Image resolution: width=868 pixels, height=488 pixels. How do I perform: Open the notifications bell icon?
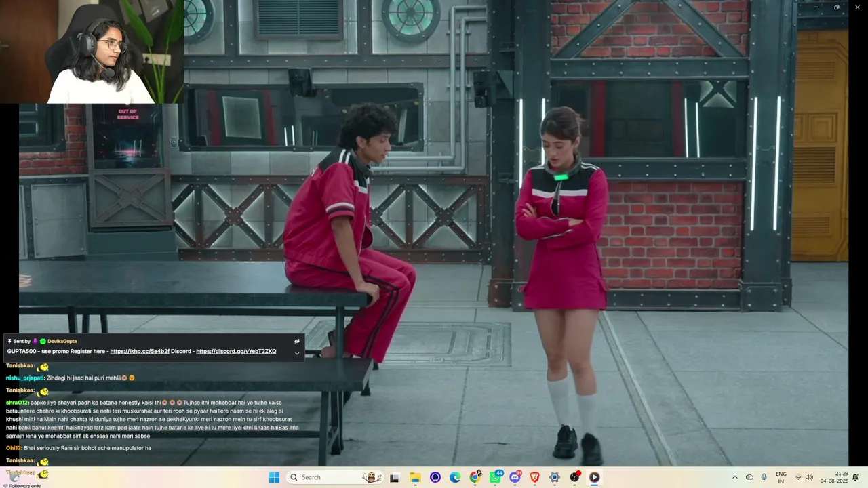tap(856, 477)
